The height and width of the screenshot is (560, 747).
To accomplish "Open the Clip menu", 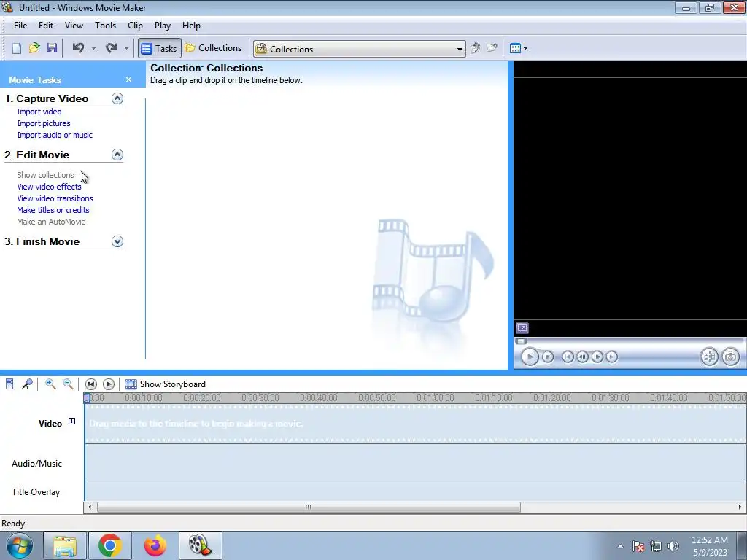I will (135, 26).
